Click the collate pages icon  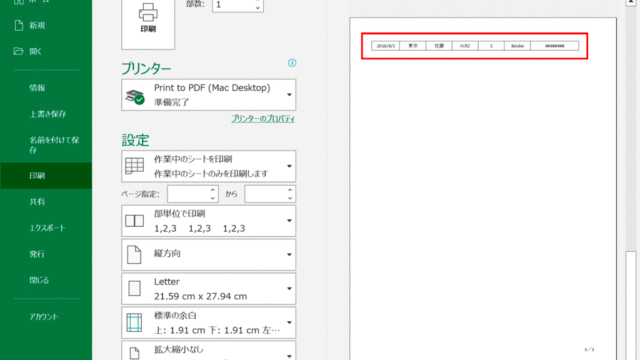[x=134, y=221]
